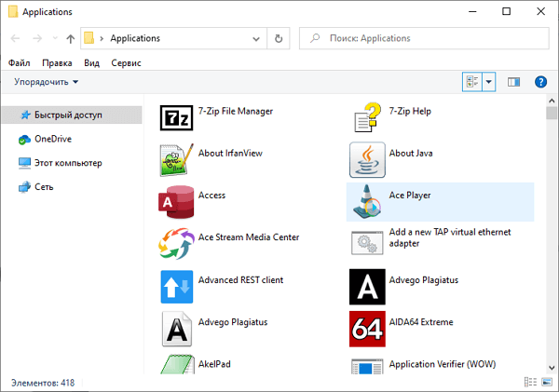Switch to large thumbnails view in status bar
559x392 pixels.
pyautogui.click(x=547, y=382)
